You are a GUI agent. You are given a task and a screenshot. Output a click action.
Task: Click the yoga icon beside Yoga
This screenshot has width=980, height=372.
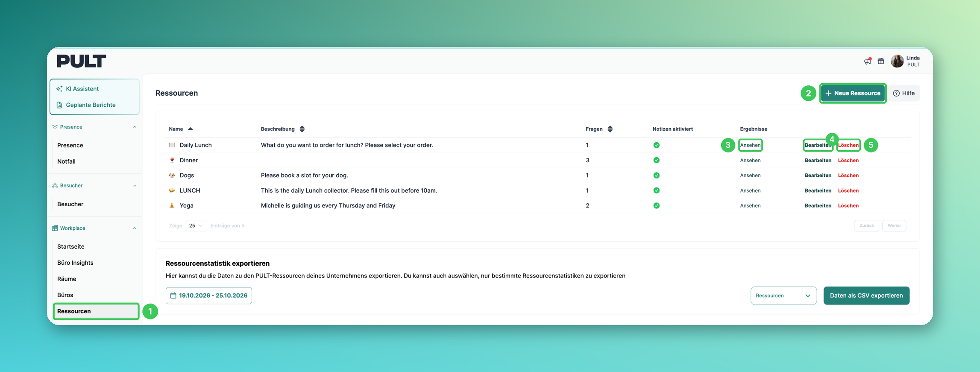pyautogui.click(x=172, y=205)
